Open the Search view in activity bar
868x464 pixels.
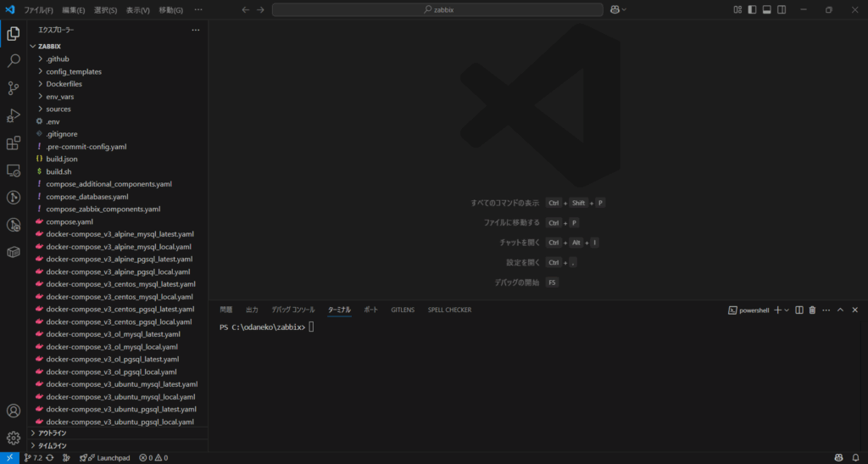[14, 60]
